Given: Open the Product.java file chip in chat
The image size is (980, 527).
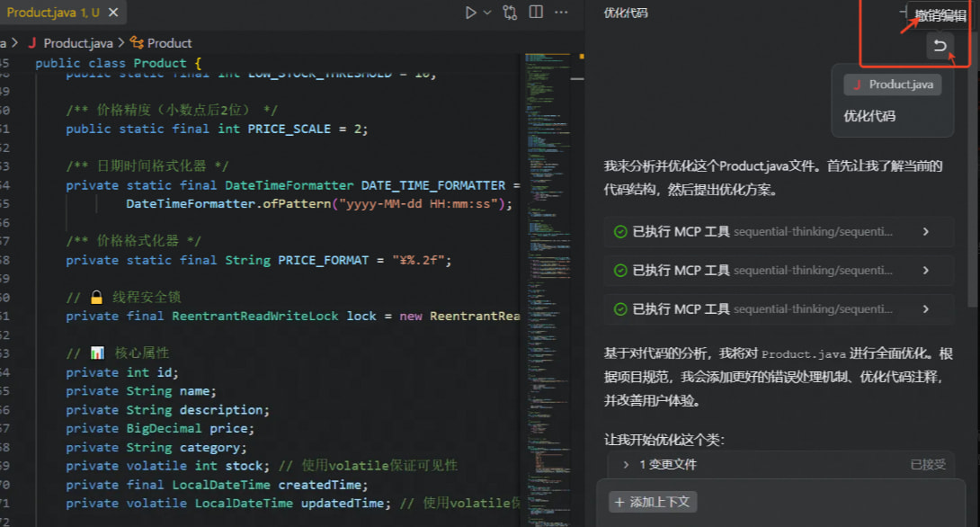Looking at the screenshot, I should [893, 85].
